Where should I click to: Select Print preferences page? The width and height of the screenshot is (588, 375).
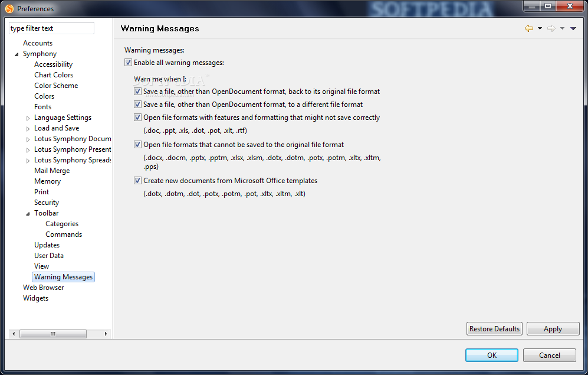click(x=42, y=191)
